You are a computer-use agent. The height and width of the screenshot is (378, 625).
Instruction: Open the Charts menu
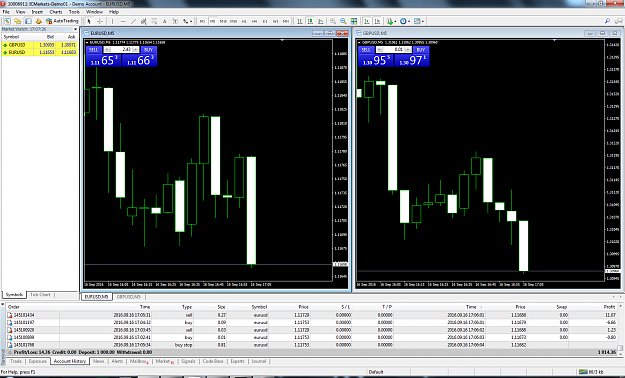[x=55, y=12]
